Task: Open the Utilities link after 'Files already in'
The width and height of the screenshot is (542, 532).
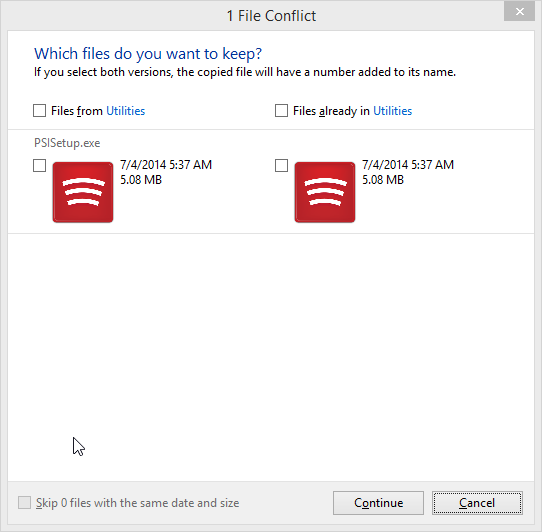Action: click(x=393, y=111)
